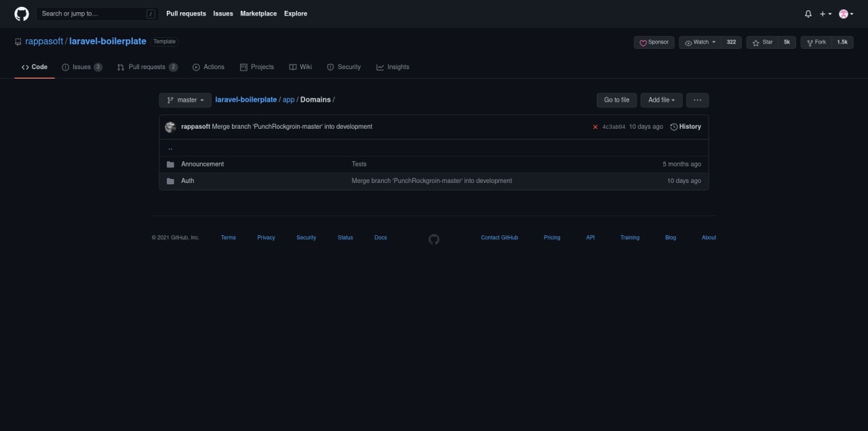Click the Sponsor heart button
868x431 pixels.
654,42
